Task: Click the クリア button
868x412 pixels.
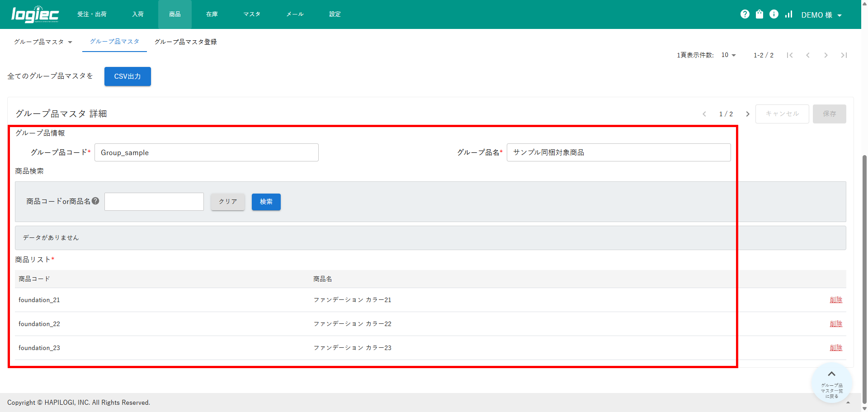Action: pyautogui.click(x=228, y=202)
